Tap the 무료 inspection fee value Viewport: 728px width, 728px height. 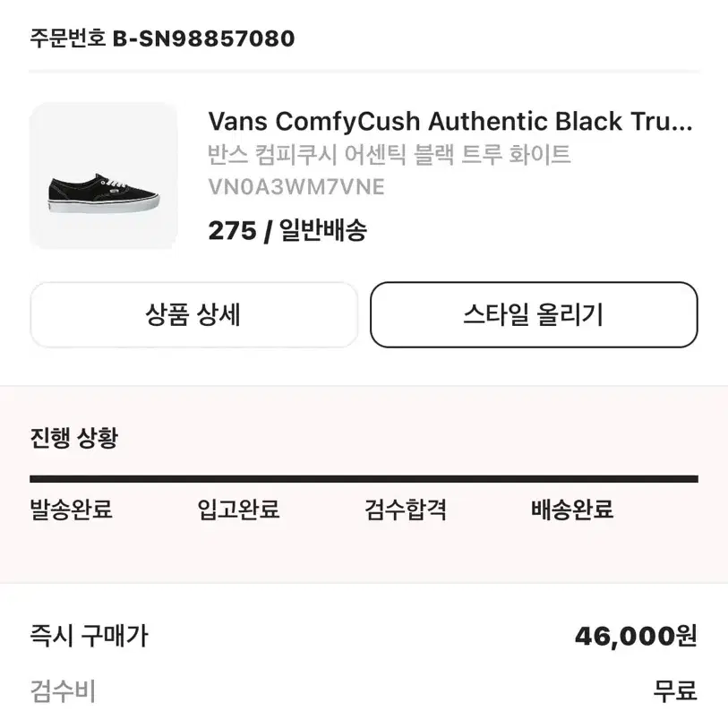tap(675, 691)
